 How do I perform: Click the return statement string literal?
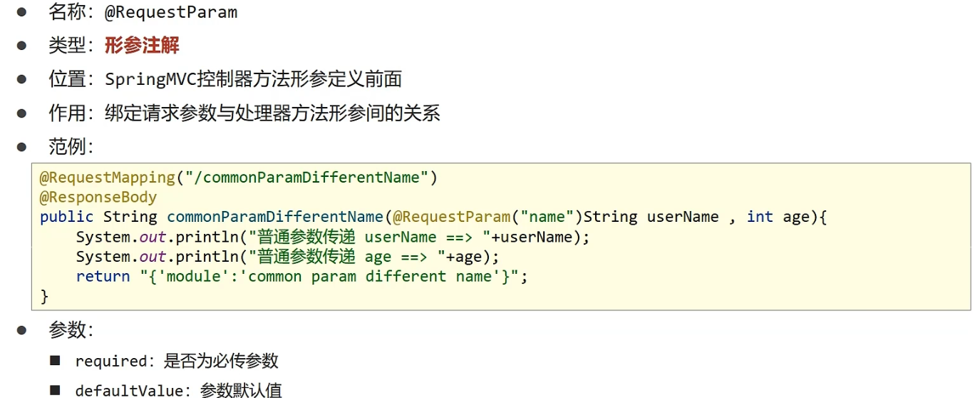[x=329, y=276]
